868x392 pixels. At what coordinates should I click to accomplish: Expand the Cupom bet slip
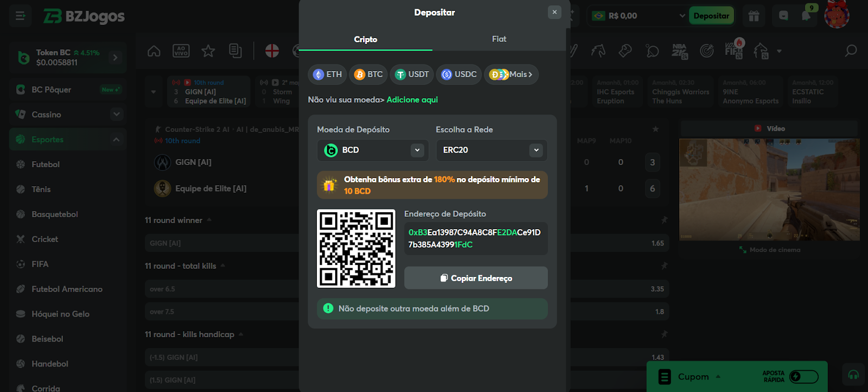pyautogui.click(x=693, y=377)
